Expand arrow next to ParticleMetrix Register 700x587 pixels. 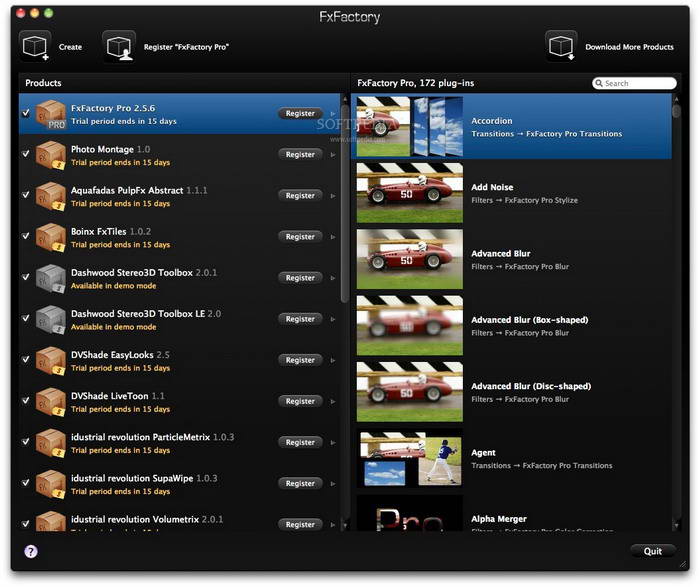tap(333, 442)
